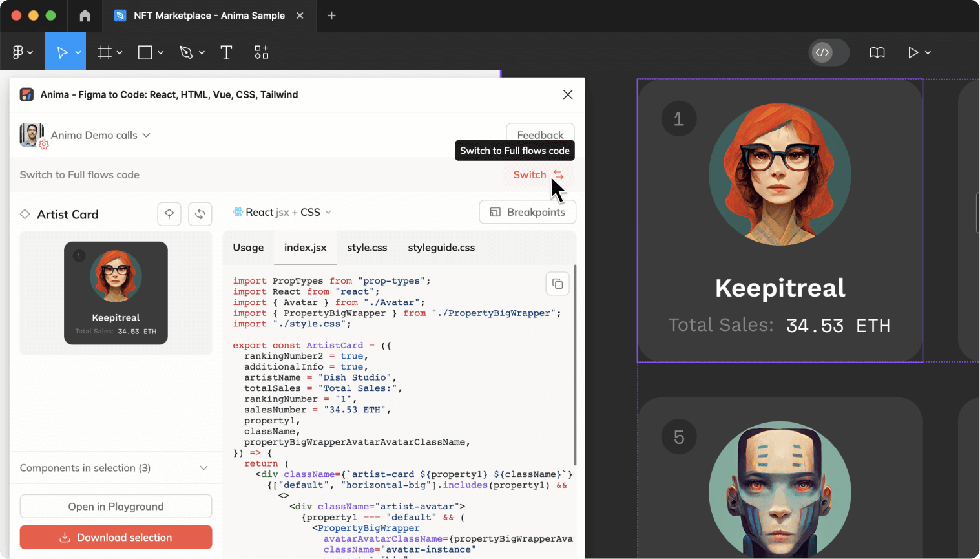Click the Keepitreal avatar image on canvas
The width and height of the screenshot is (980, 559).
click(x=780, y=174)
